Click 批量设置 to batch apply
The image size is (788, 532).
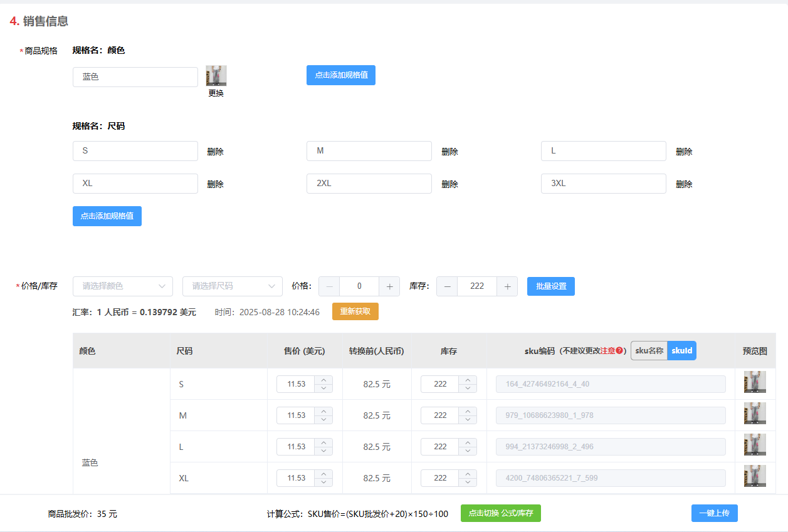(551, 286)
